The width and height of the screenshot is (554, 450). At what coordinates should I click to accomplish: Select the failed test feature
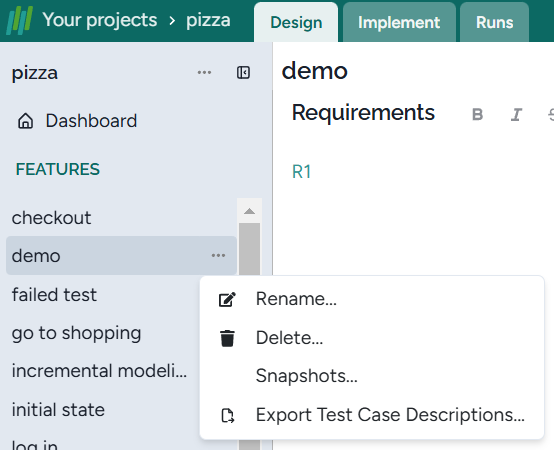click(54, 295)
